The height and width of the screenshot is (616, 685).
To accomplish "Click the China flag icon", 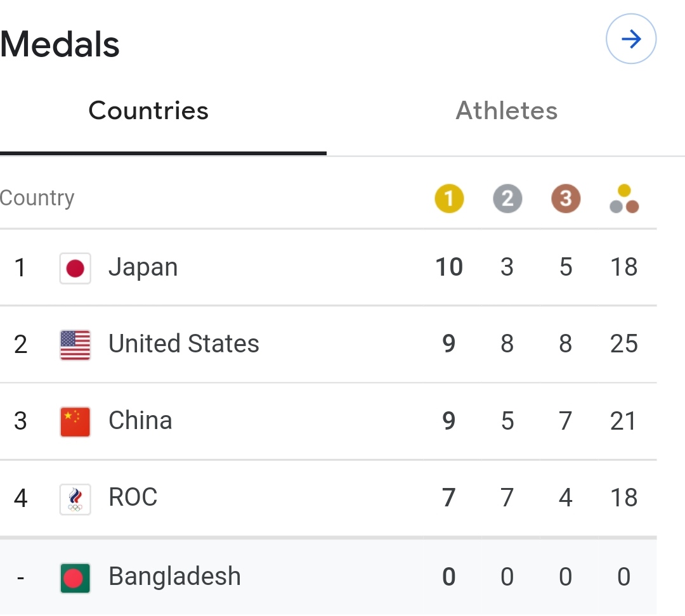I will tap(75, 421).
